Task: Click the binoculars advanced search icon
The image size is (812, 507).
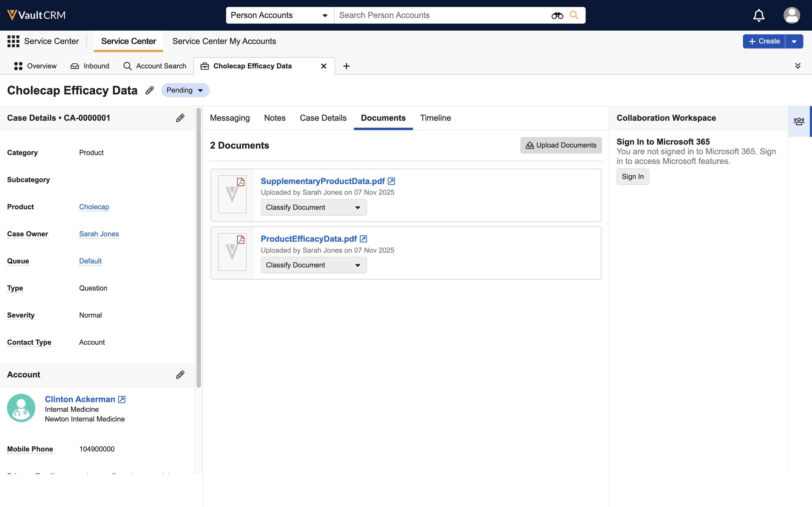Action: tap(557, 16)
